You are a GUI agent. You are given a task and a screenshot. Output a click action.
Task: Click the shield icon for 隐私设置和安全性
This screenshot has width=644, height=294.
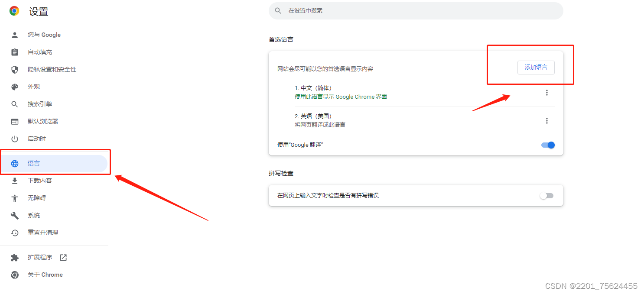[15, 69]
